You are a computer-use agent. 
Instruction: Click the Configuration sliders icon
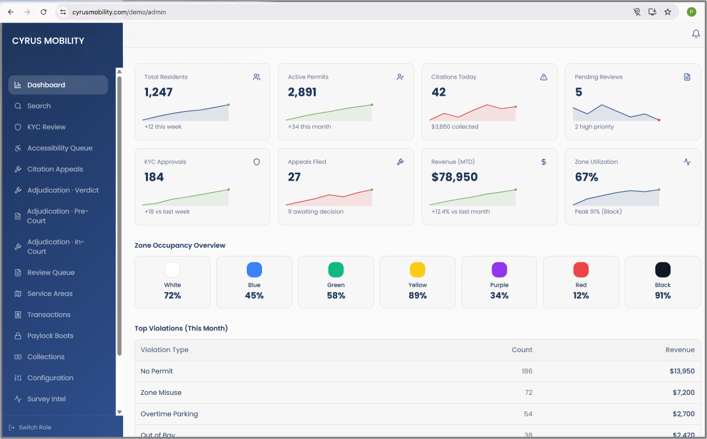[18, 378]
